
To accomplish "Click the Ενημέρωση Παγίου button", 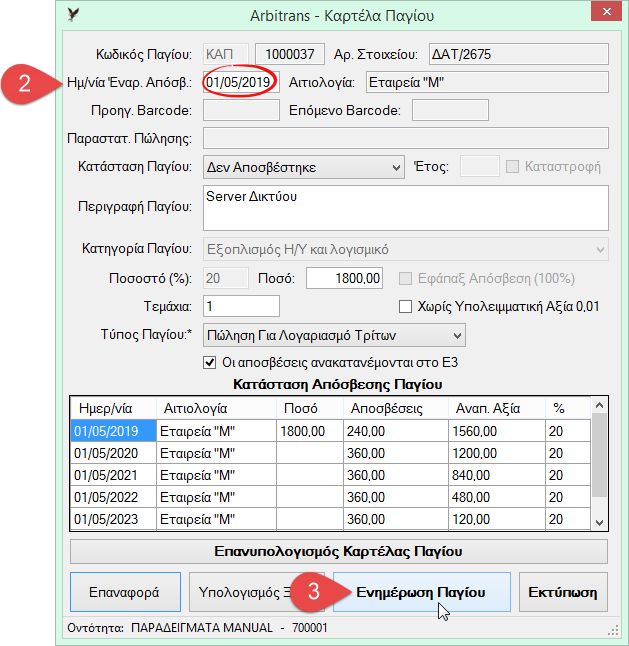I will pyautogui.click(x=421, y=592).
